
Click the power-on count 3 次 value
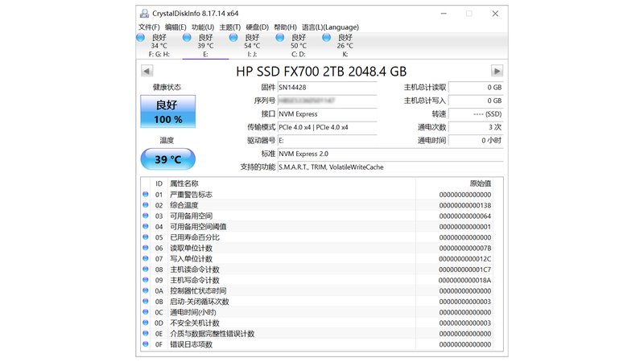[x=476, y=127]
